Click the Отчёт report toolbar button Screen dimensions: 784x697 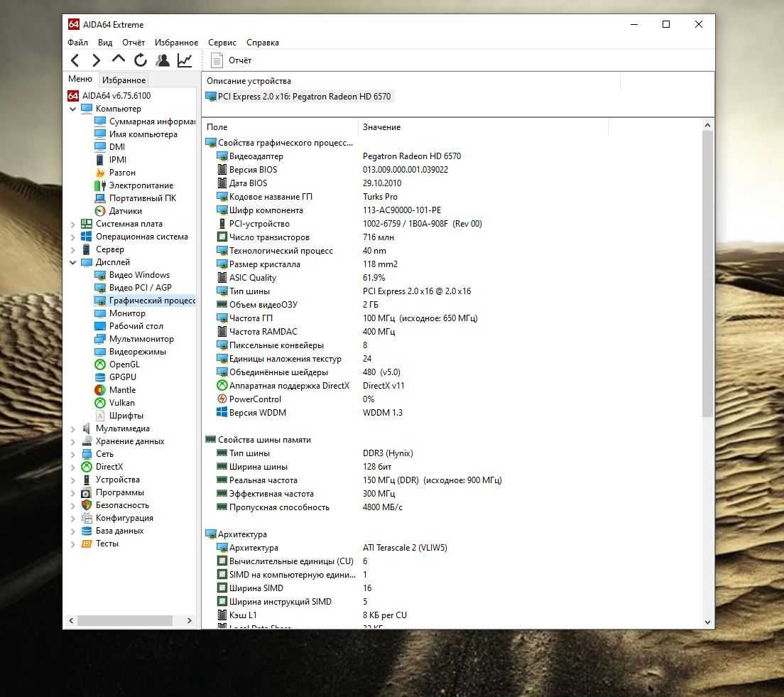(232, 60)
